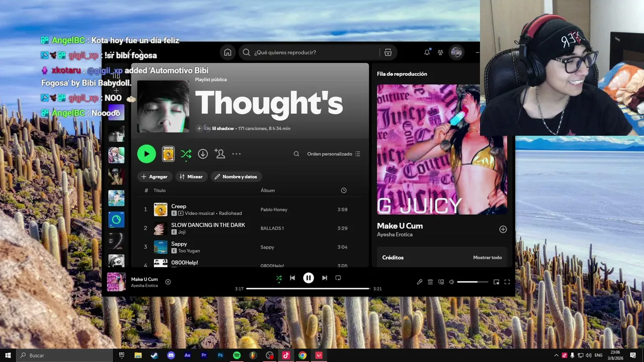Toggle playlist shuffle next to album preview
Screen dimensions: 644x362
(x=186, y=154)
